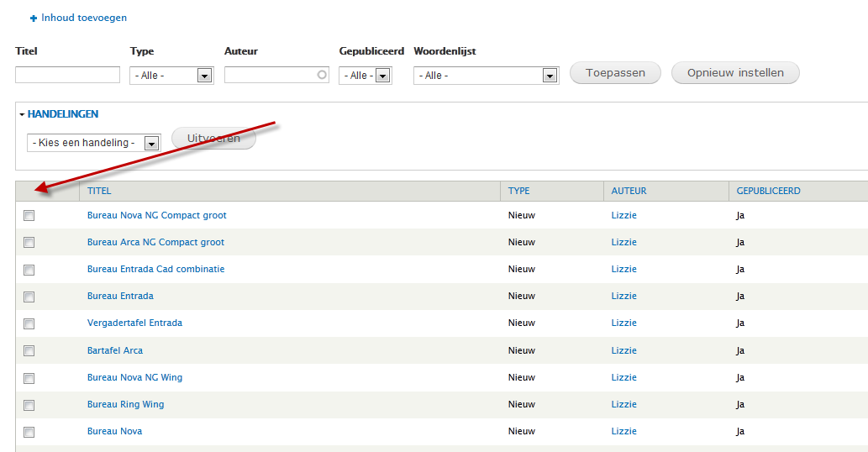The height and width of the screenshot is (452, 868).
Task: Click Nieuw in the Bureau Nova NG Wing row
Action: (x=522, y=377)
